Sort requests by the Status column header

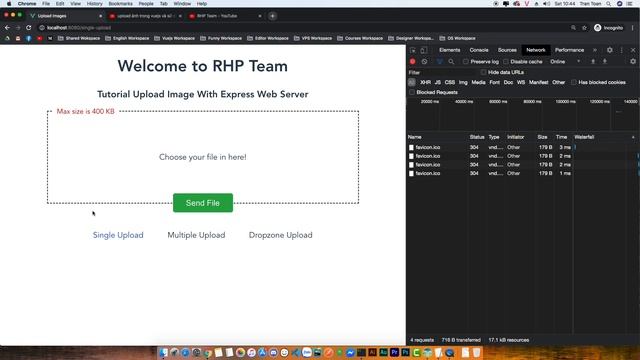pos(477,137)
